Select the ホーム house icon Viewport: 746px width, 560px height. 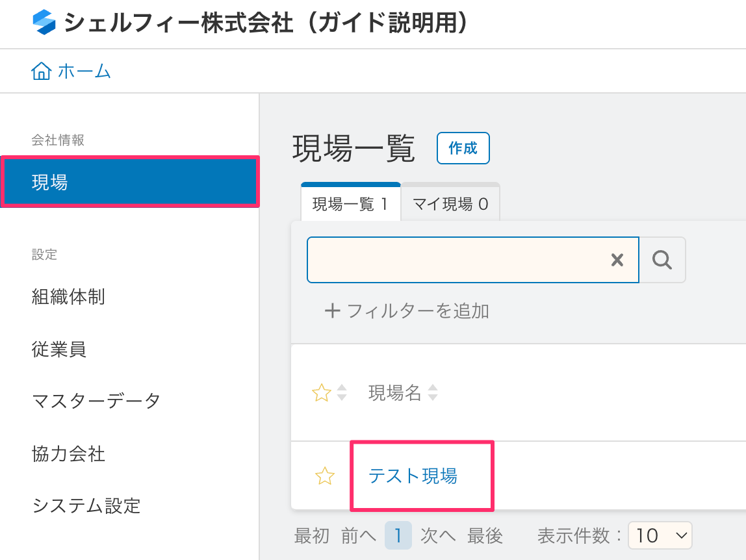pyautogui.click(x=41, y=71)
